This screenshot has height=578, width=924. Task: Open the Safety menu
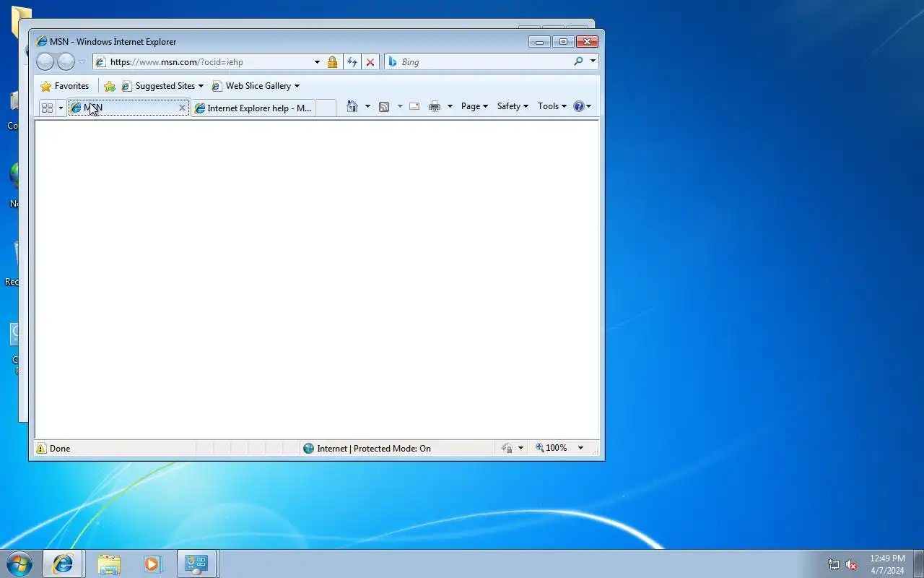513,106
